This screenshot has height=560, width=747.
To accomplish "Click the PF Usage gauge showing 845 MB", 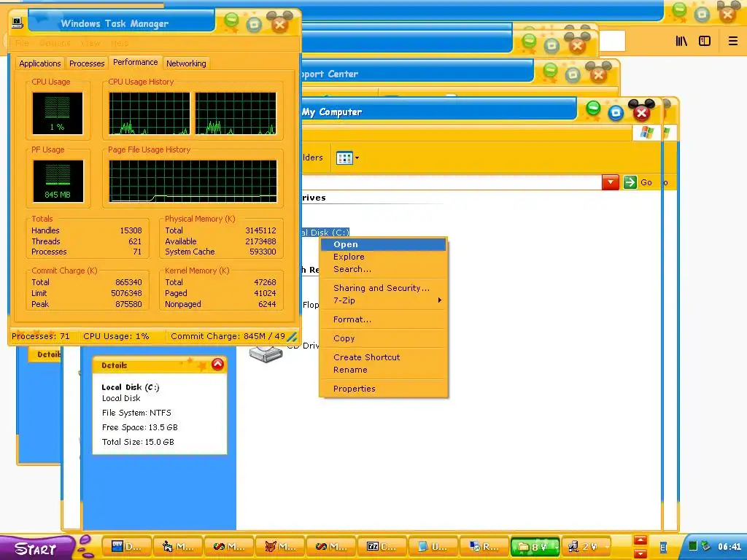I will pyautogui.click(x=58, y=181).
